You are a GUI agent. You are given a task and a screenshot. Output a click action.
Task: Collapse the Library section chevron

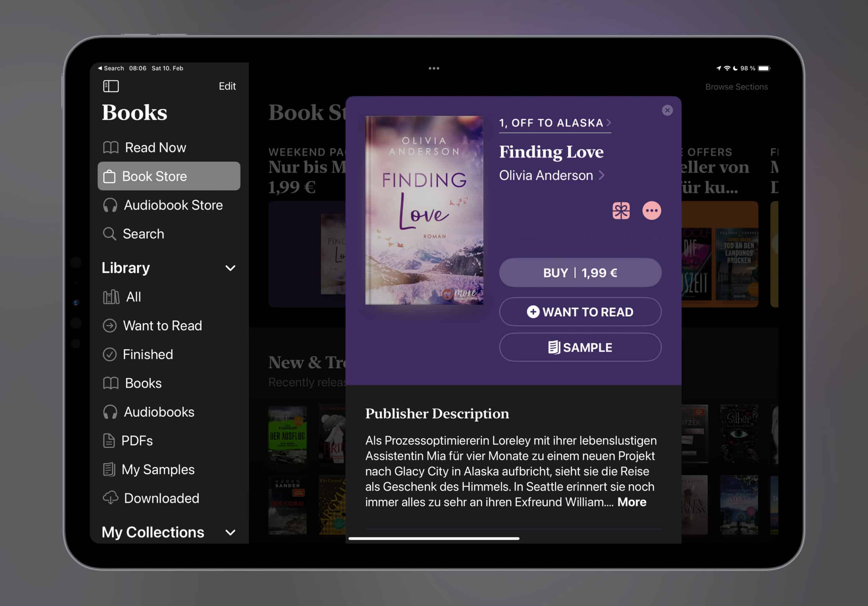pyautogui.click(x=230, y=268)
